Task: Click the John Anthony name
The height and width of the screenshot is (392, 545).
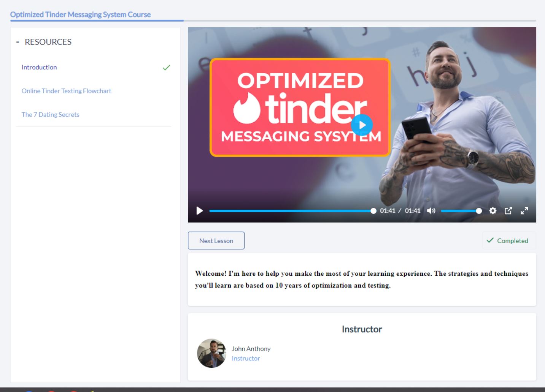Action: [x=251, y=349]
